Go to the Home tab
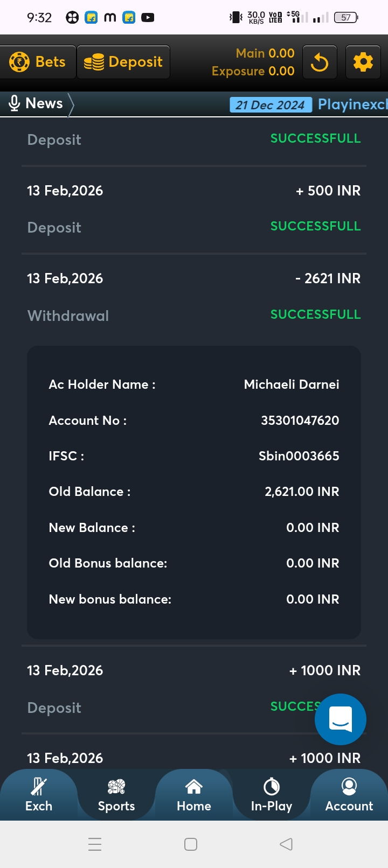 tap(194, 795)
